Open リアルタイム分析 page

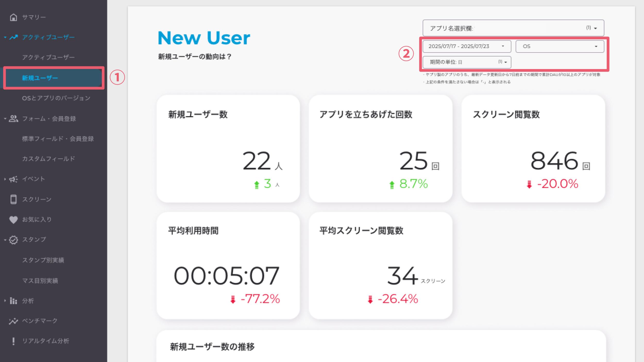pyautogui.click(x=46, y=341)
